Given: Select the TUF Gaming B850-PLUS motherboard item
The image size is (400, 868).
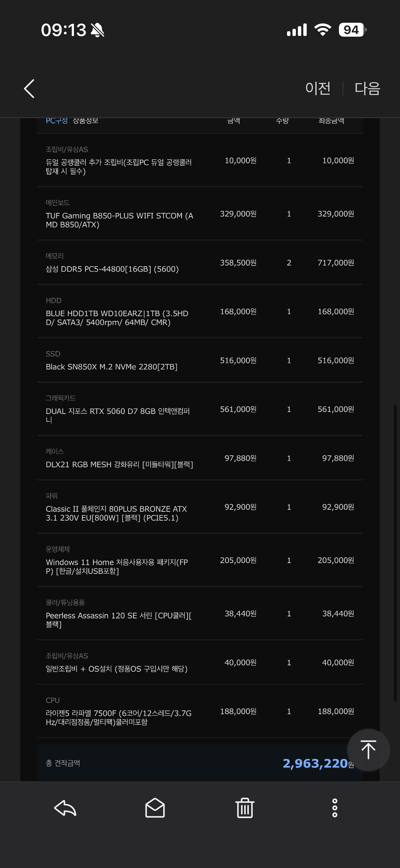Looking at the screenshot, I should pos(119,220).
